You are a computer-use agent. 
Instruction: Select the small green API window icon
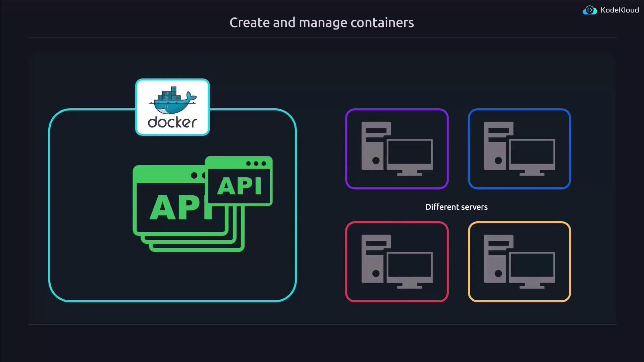pyautogui.click(x=239, y=186)
